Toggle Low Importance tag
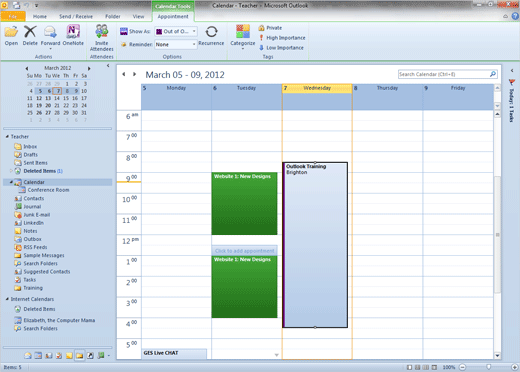 click(x=282, y=48)
